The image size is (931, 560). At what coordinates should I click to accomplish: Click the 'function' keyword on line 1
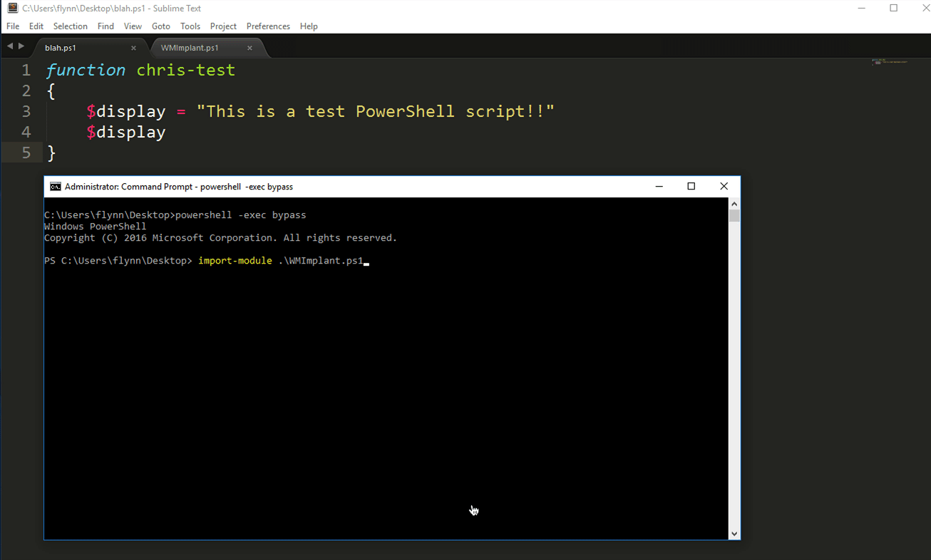point(86,71)
